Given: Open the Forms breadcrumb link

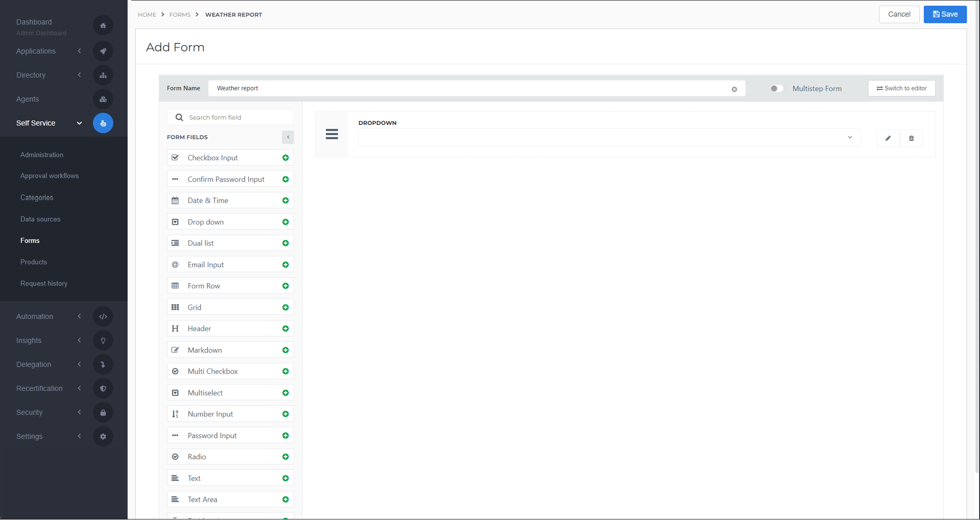Looking at the screenshot, I should (180, 14).
